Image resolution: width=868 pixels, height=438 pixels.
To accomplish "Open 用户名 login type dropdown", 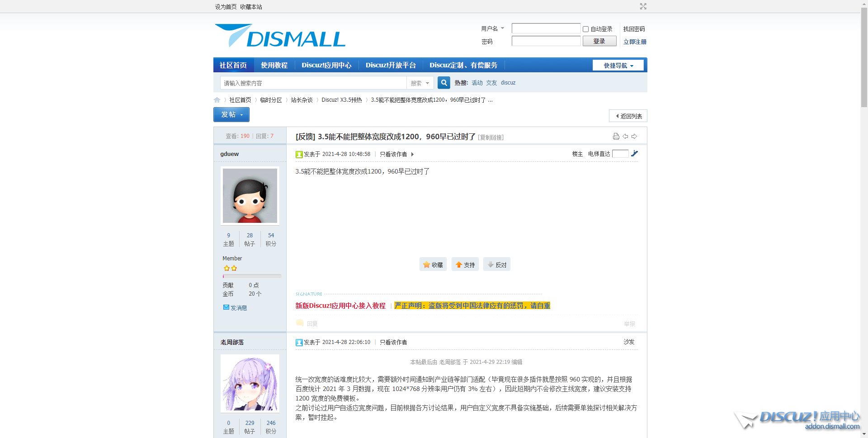I will click(x=493, y=28).
